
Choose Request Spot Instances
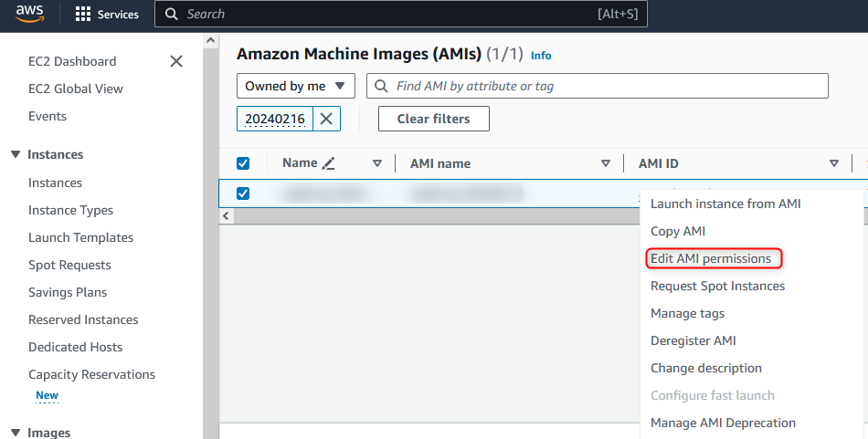pos(717,286)
